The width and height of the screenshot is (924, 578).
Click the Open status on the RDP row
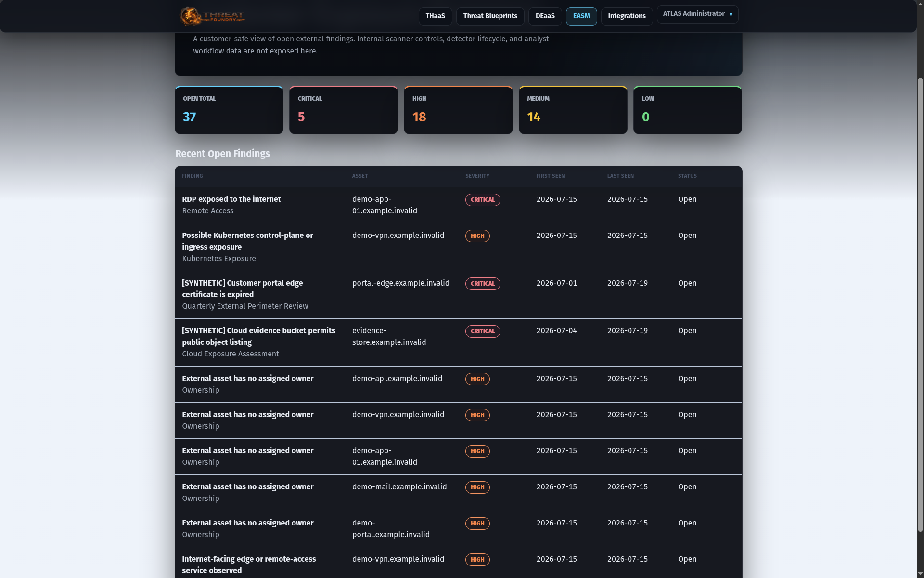click(x=687, y=199)
